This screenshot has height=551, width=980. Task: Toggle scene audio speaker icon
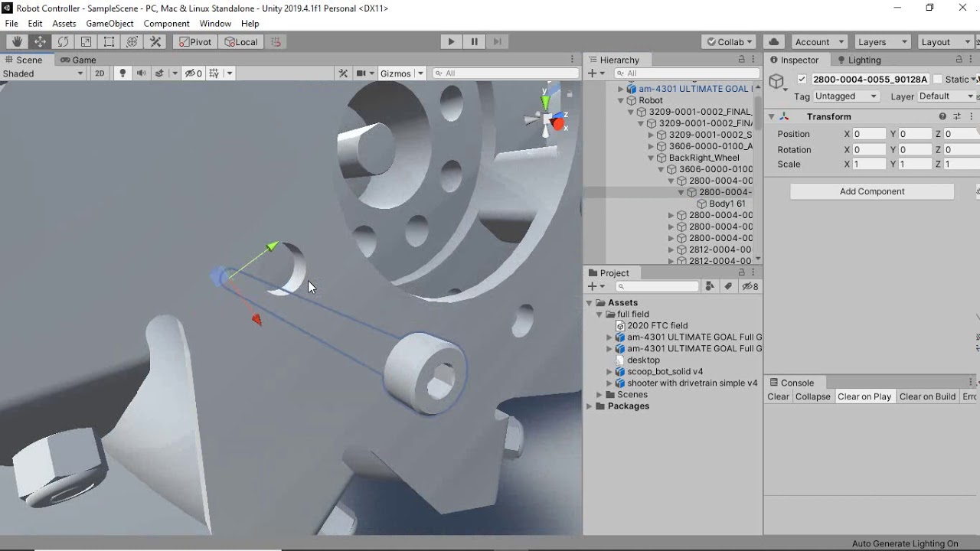click(x=141, y=73)
